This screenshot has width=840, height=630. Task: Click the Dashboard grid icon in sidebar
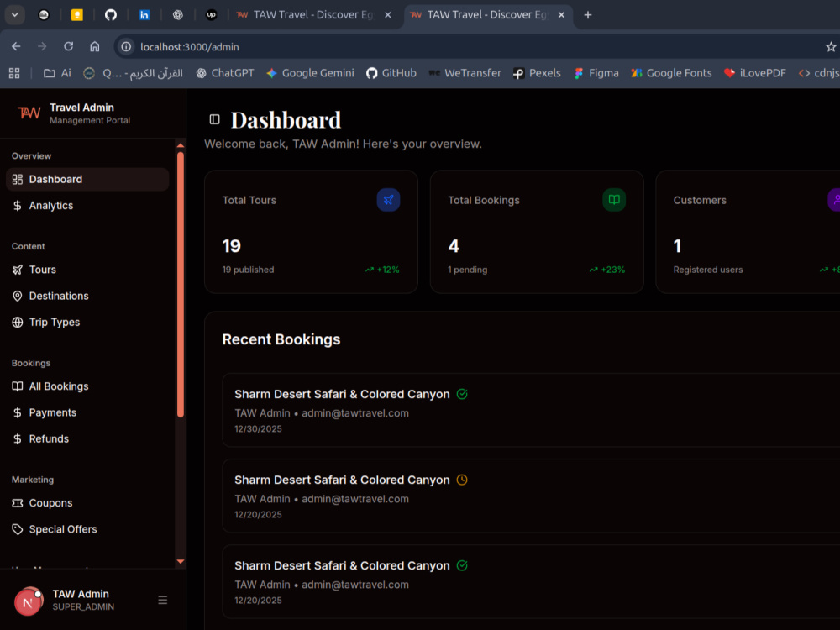[18, 180]
